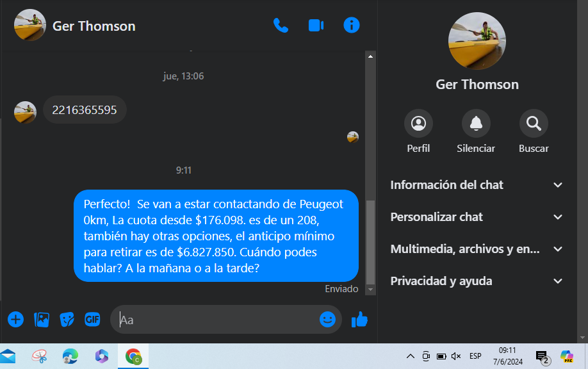The image size is (588, 369).
Task: Click the Aa message input field
Action: tap(218, 320)
